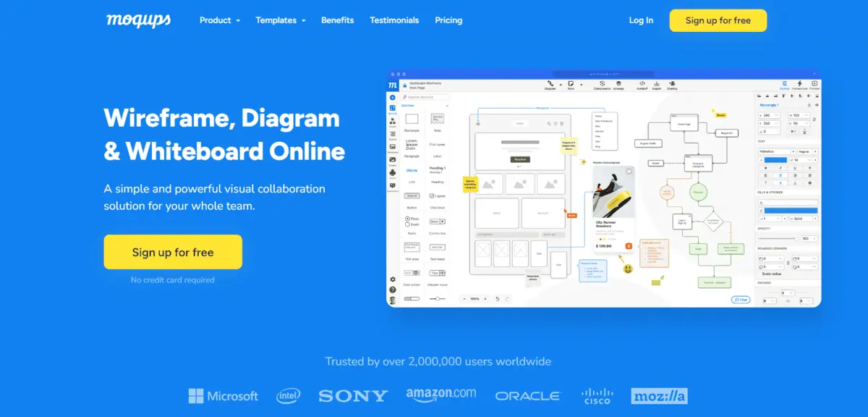Image resolution: width=868 pixels, height=417 pixels.
Task: Click the Arrange toolbar icon
Action: [x=618, y=85]
